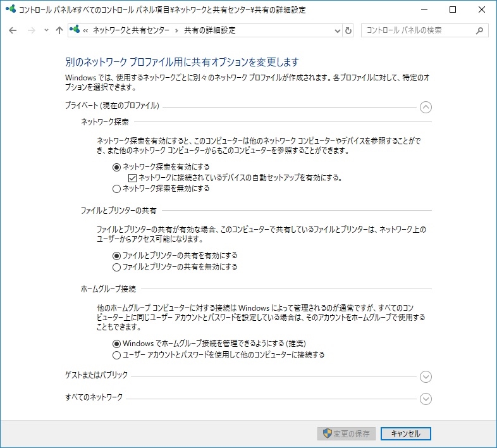Click the ゲストまたはパブリック heading text
This screenshot has width=497, height=448.
pos(96,375)
